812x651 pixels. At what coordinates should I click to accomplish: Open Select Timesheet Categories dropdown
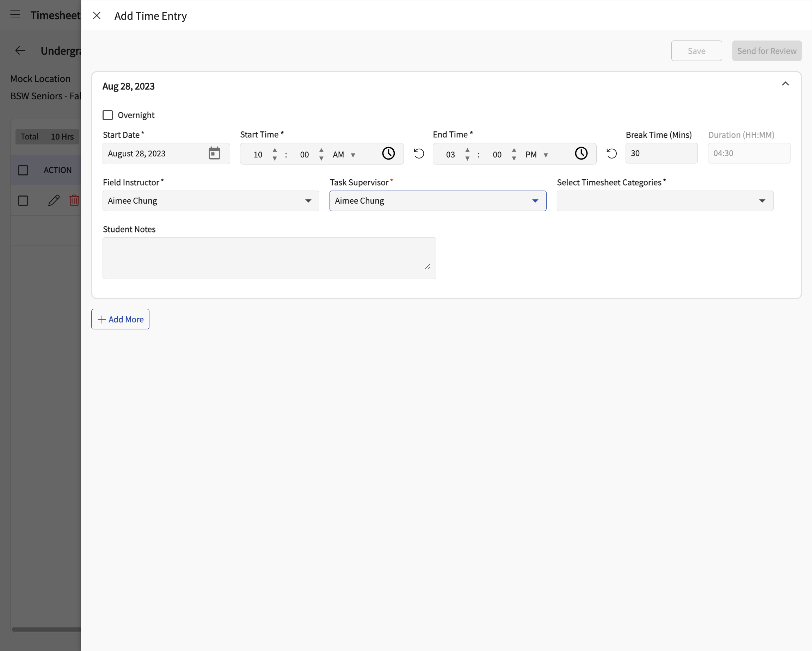click(665, 201)
